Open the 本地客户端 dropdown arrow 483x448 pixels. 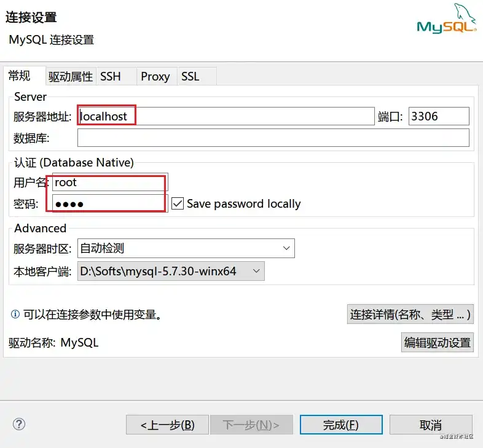(256, 271)
